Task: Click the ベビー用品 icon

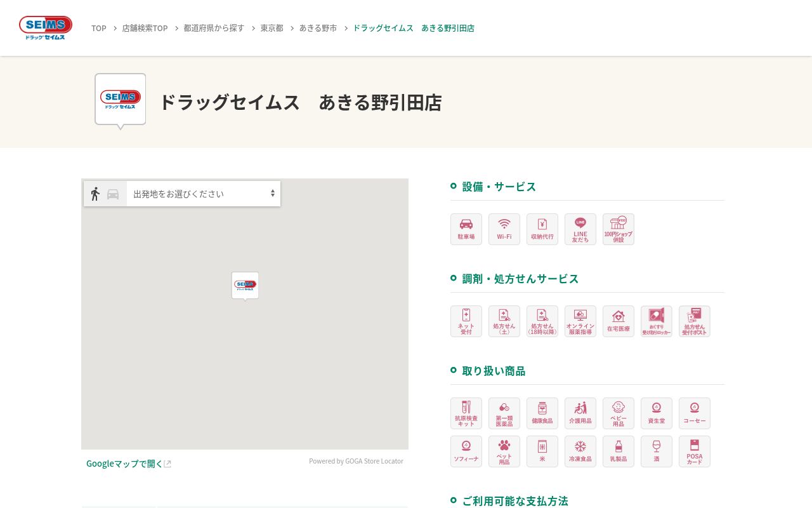Action: 619,413
